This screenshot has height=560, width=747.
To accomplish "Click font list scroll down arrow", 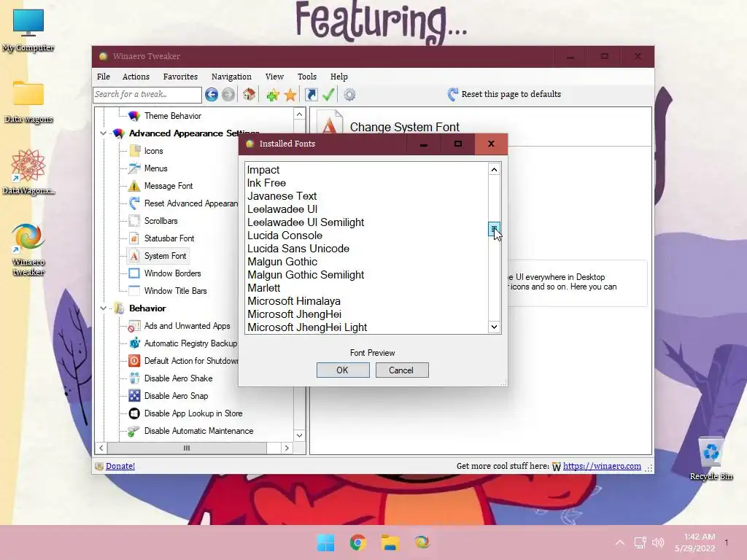I will coord(494,327).
